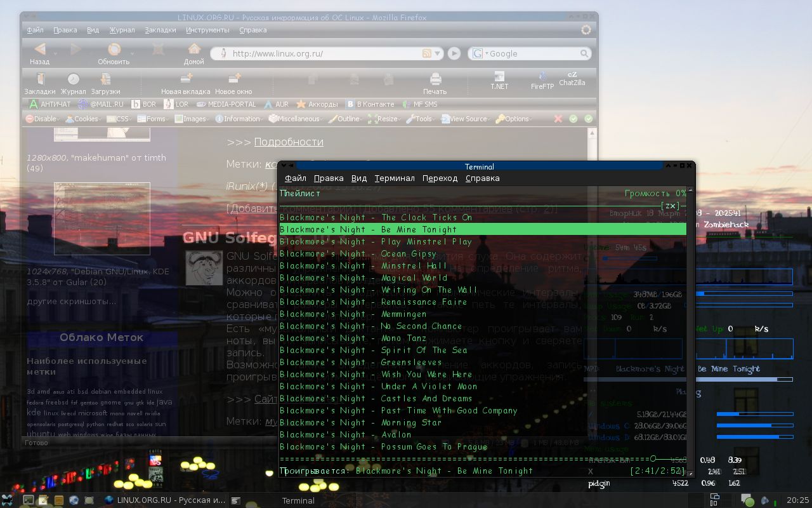Expand the Miscellaneous dropdown
Image resolution: width=812 pixels, height=508 pixels.
[296, 119]
